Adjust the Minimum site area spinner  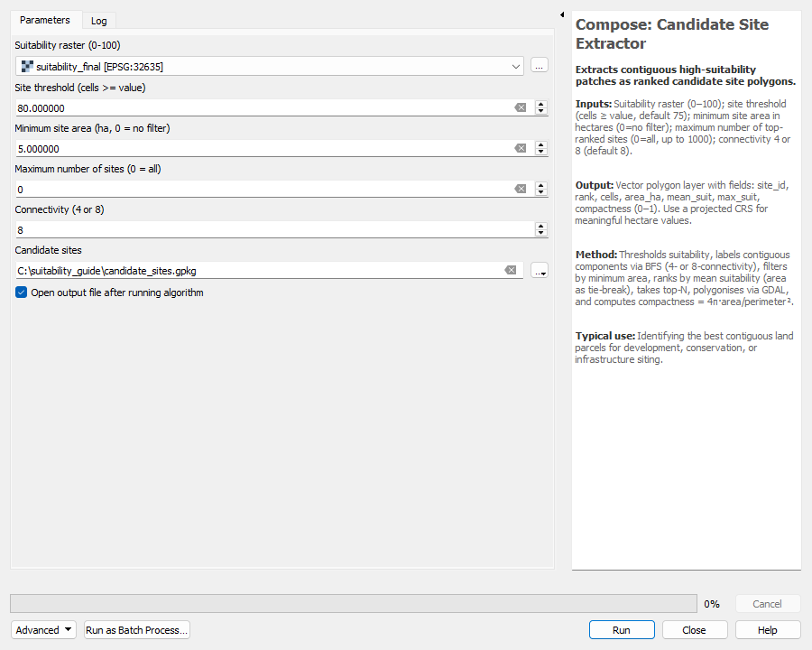pos(541,148)
